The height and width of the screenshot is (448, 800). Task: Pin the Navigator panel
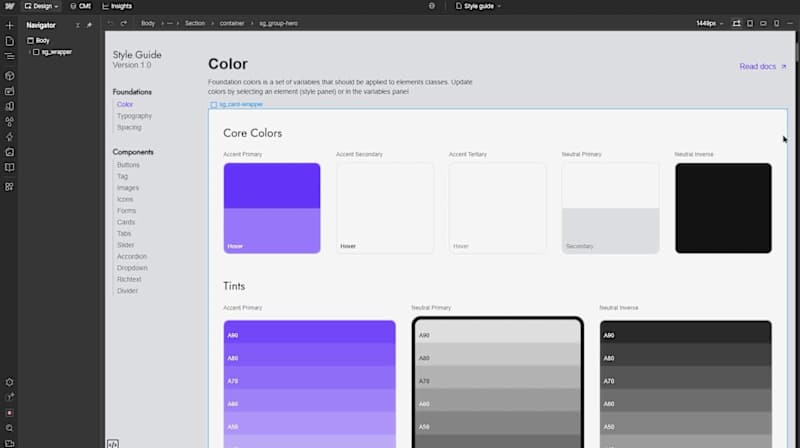[89, 25]
